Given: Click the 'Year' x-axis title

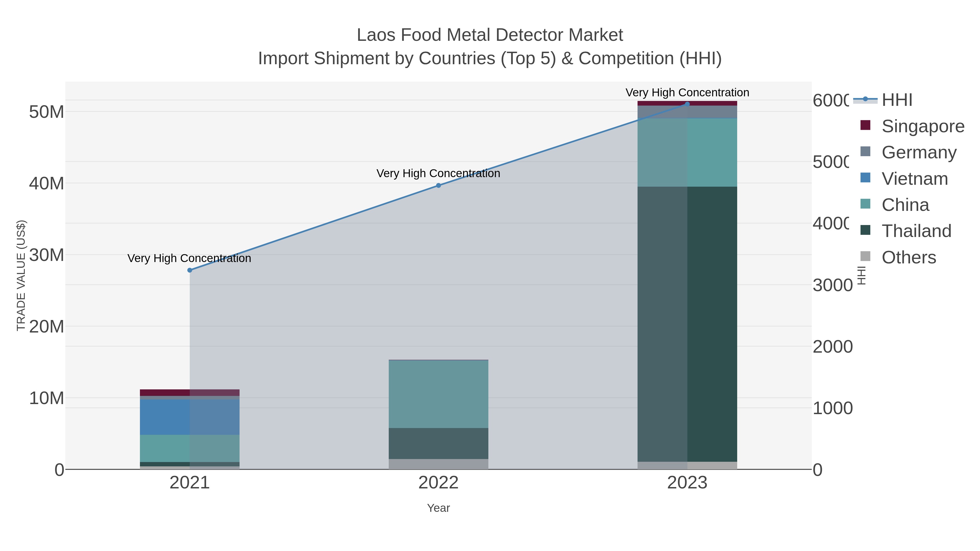Looking at the screenshot, I should [x=438, y=508].
